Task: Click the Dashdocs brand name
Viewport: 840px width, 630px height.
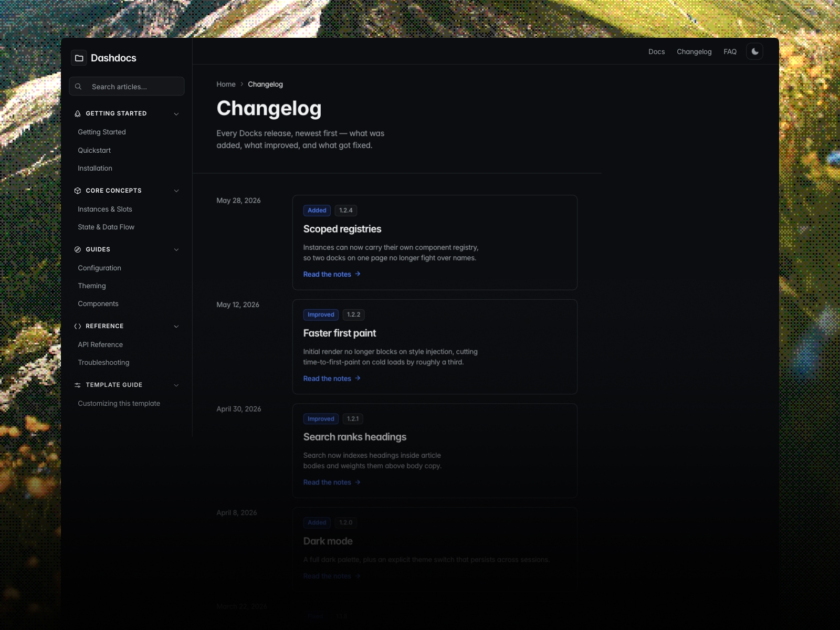Action: 113,58
